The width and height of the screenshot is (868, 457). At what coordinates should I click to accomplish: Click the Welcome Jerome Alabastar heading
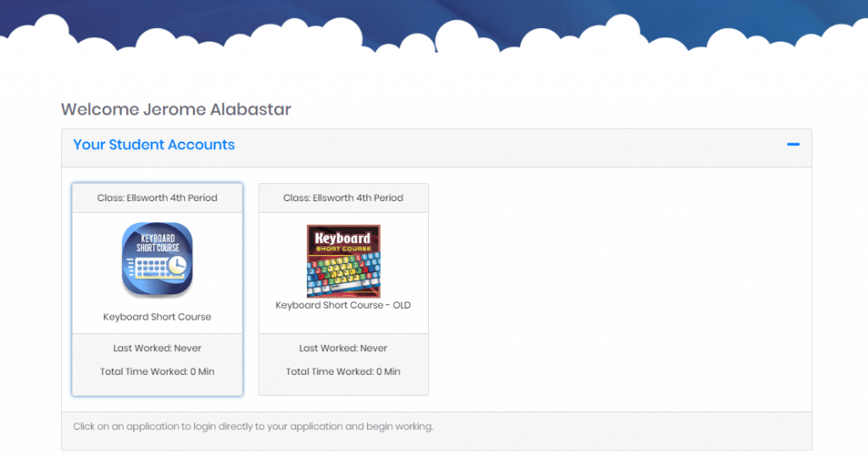[176, 109]
